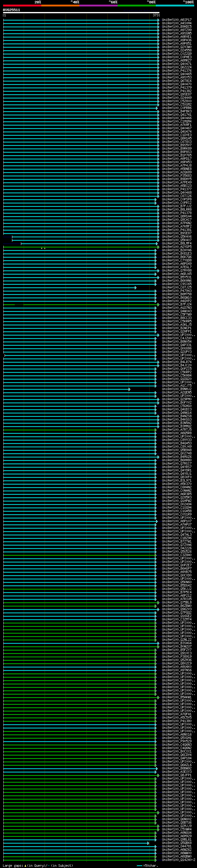This screenshot has width=197, height=868.
Task: Click hit label UniRef100_B4LR74
Action: tap(176, 362)
